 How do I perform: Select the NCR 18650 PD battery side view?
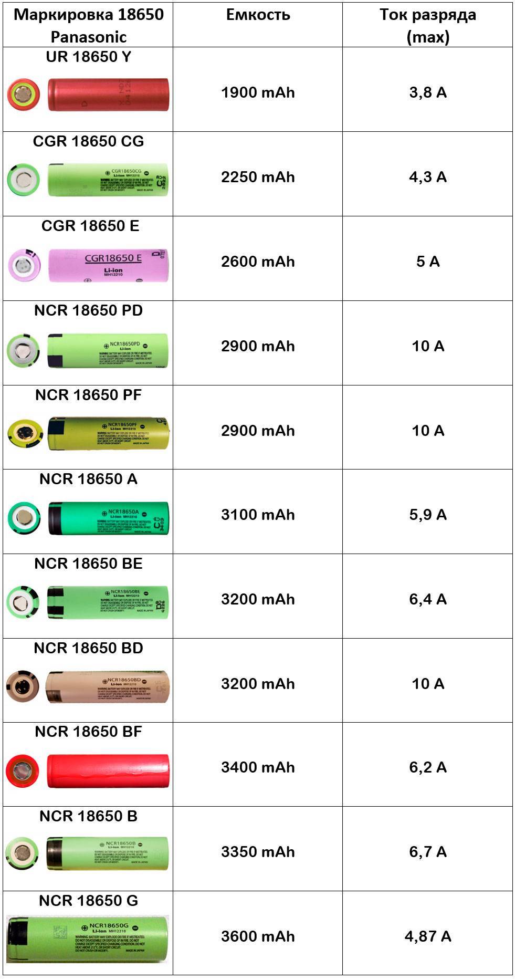(108, 350)
